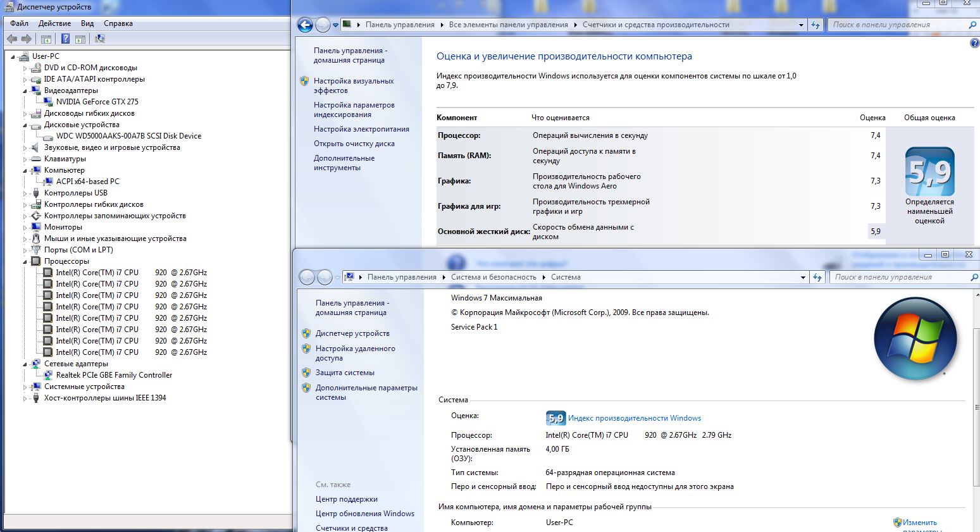
Task: Expand Дисководы гибких дисков node
Action: pyautogui.click(x=25, y=113)
